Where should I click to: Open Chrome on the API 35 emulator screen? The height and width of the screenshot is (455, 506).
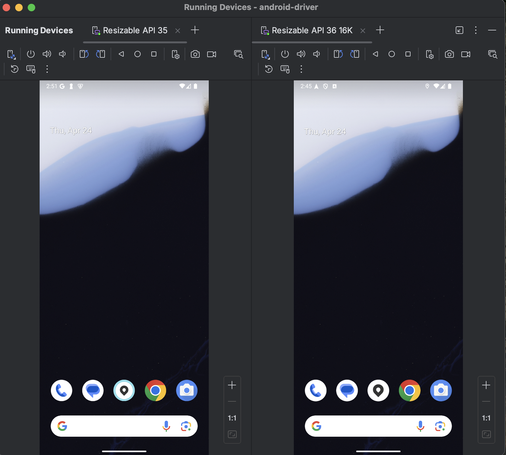tap(155, 390)
